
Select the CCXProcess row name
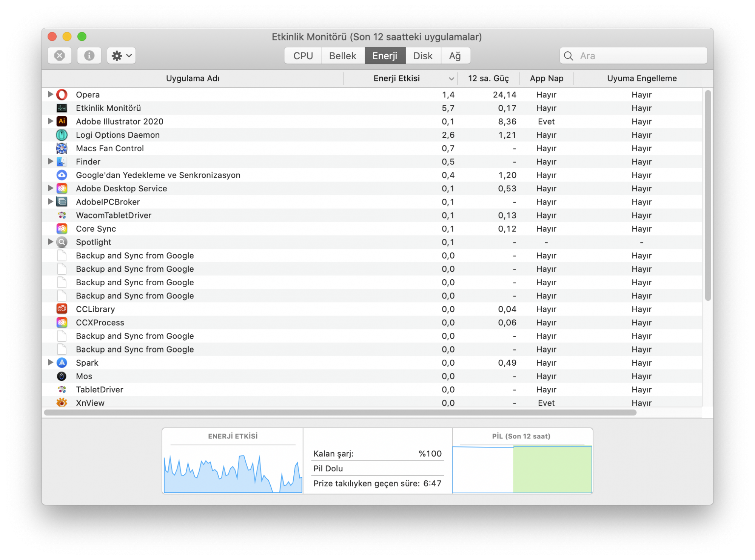(x=100, y=323)
